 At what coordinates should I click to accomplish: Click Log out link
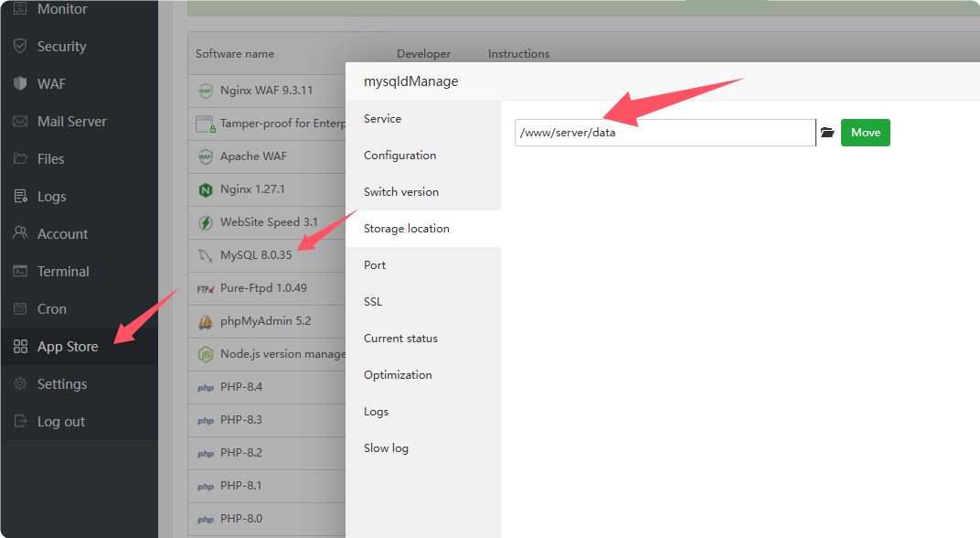click(60, 422)
